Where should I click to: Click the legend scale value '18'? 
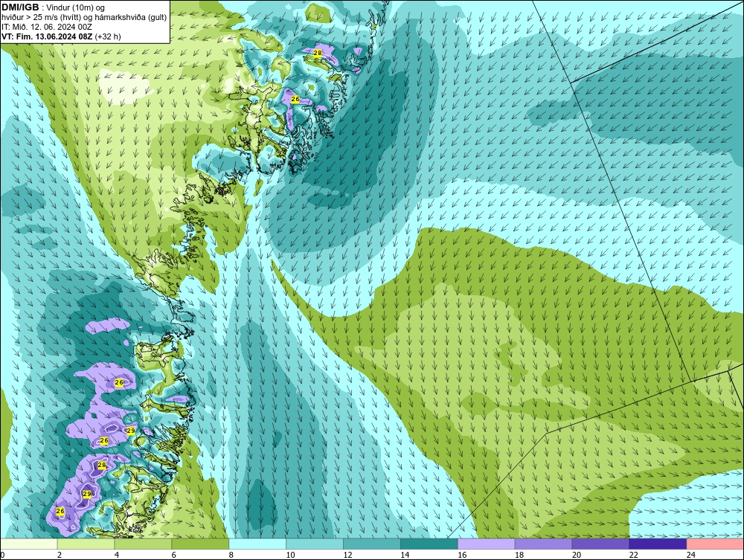tap(519, 555)
